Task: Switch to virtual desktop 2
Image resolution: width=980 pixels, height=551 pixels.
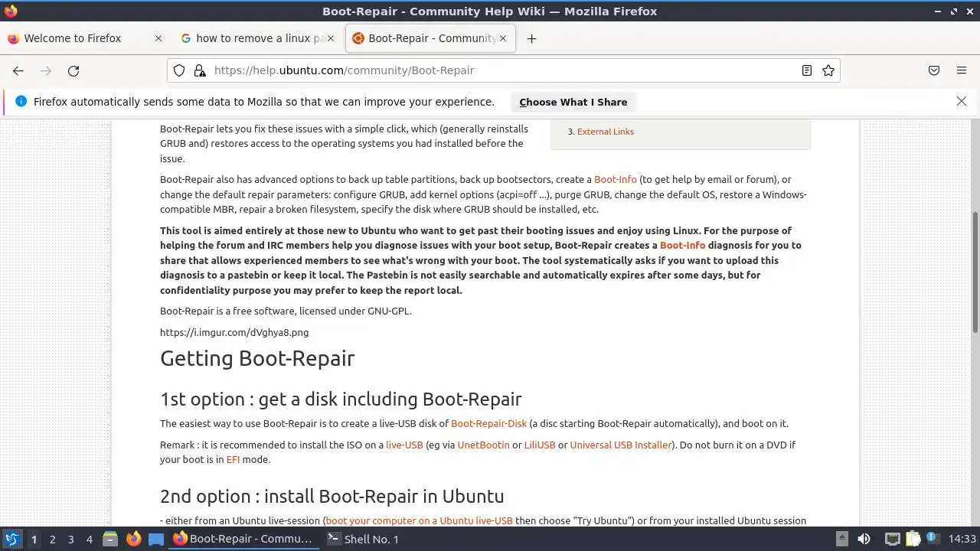Action: click(52, 539)
